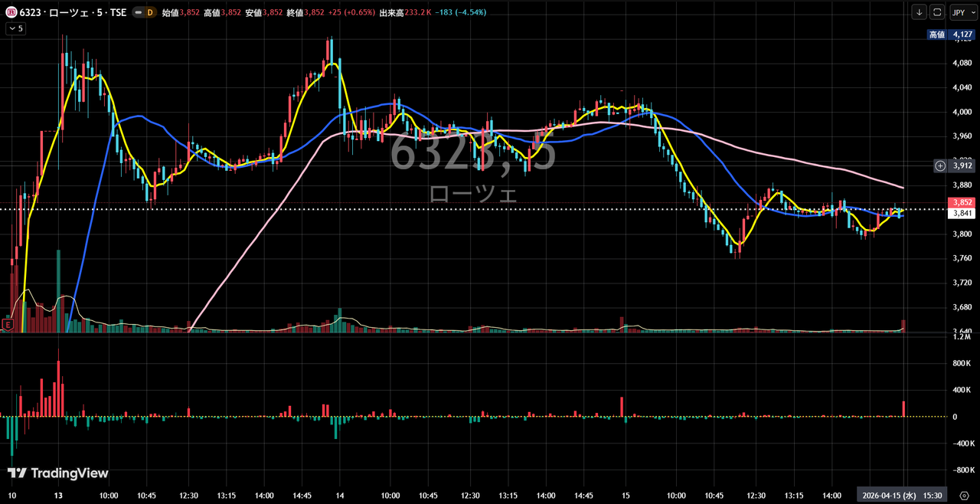The width and height of the screenshot is (980, 504).
Task: Click the 12:30 time label under day 14
Action: 471,496
